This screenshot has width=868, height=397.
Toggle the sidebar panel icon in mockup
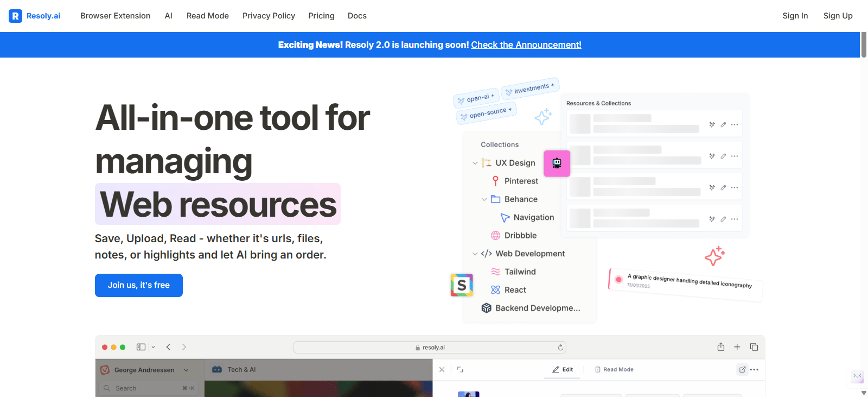tap(141, 347)
